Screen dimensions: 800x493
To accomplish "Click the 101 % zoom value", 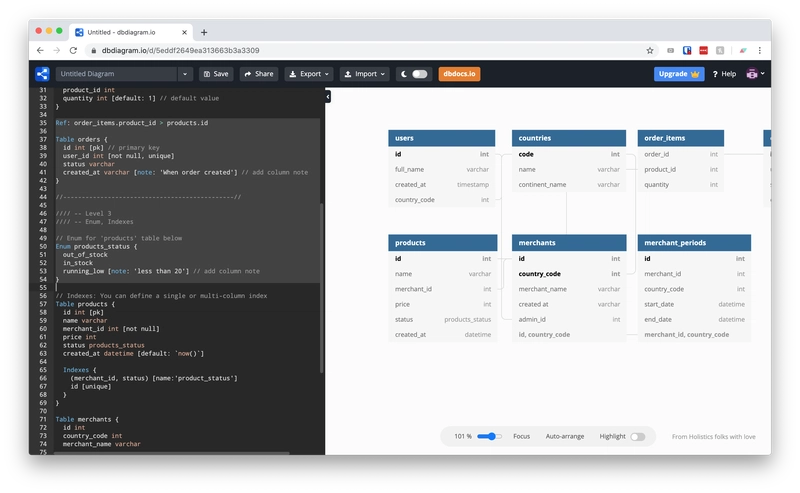I will [463, 436].
